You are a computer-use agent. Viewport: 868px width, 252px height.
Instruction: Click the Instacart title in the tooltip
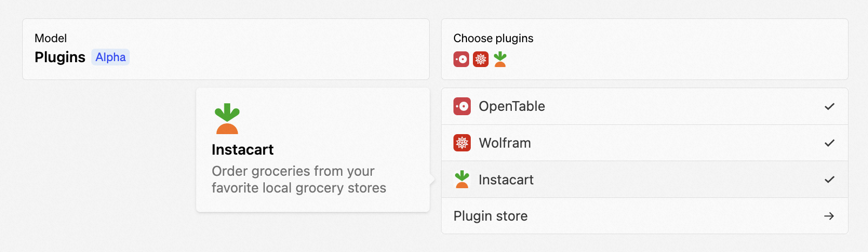click(243, 150)
